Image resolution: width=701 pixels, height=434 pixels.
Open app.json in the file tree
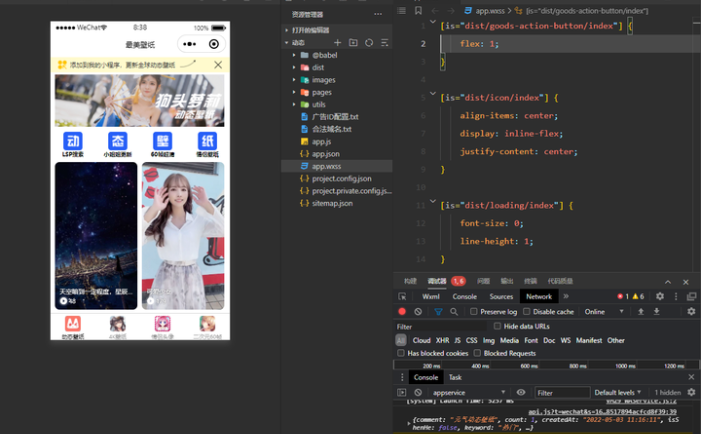[325, 154]
